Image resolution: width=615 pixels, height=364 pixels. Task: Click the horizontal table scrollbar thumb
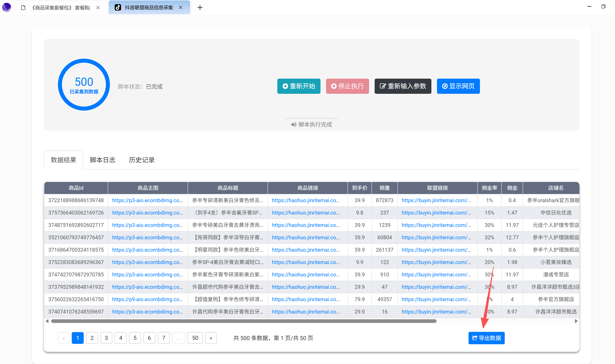pos(244,321)
